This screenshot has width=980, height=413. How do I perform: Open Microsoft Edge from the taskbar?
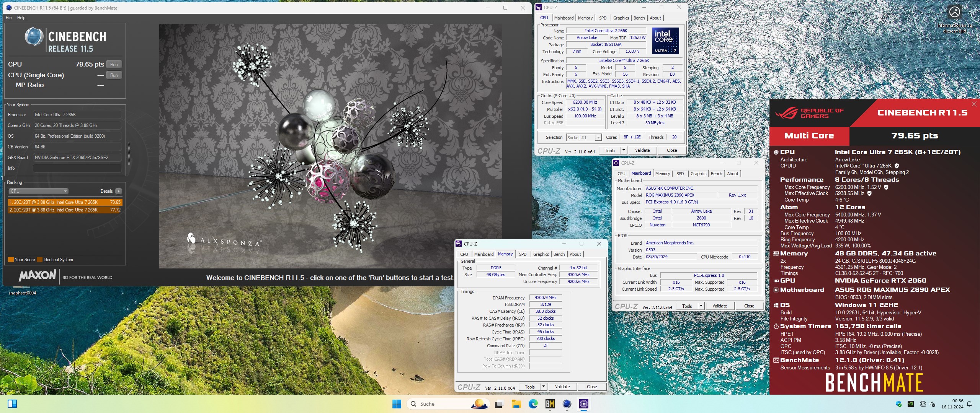(x=533, y=404)
